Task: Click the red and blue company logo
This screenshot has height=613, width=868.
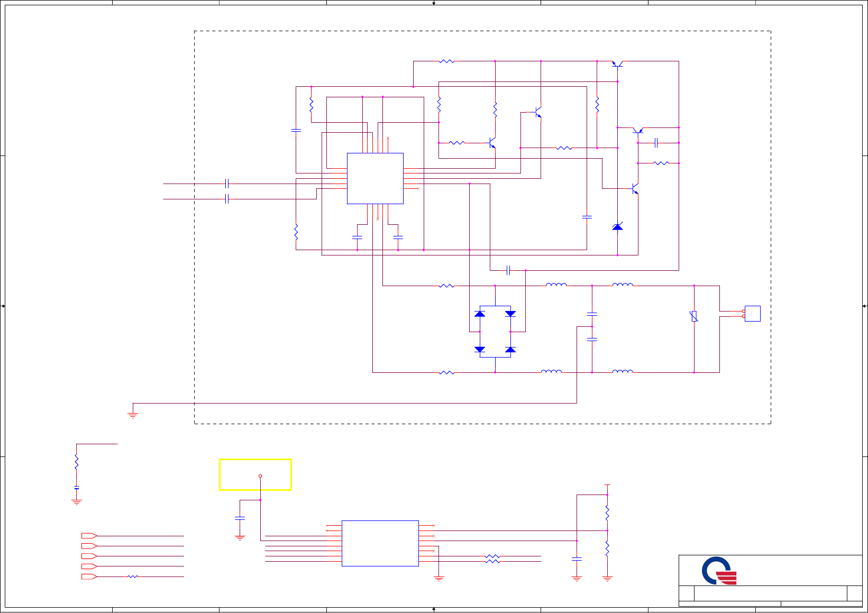Action: (719, 571)
